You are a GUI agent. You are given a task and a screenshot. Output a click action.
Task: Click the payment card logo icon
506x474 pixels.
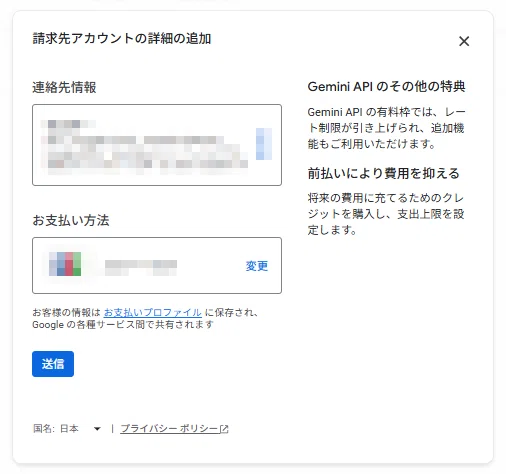pyautogui.click(x=65, y=264)
